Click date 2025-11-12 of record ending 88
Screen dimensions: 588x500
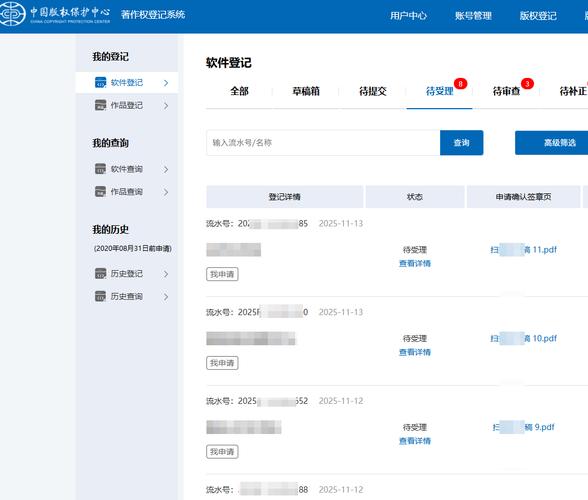tap(341, 489)
